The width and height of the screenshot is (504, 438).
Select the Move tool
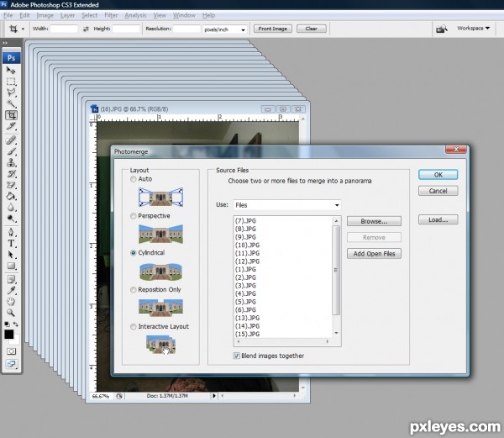(11, 70)
